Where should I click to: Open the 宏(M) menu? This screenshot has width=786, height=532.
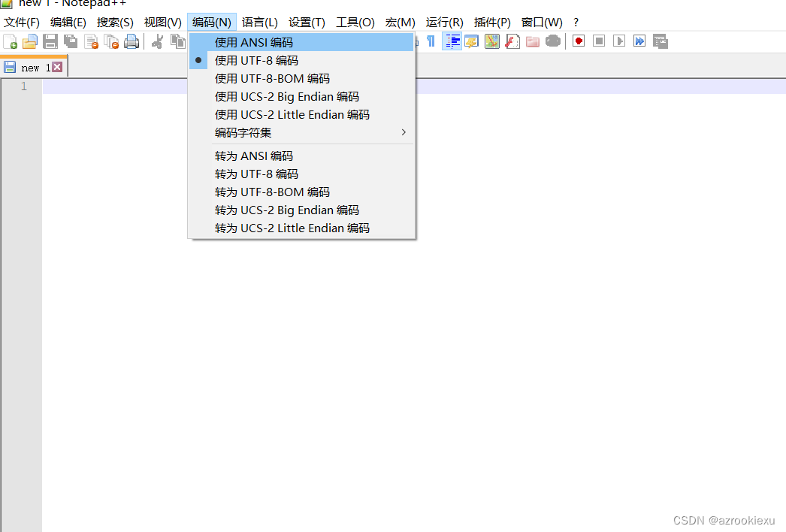tap(400, 23)
